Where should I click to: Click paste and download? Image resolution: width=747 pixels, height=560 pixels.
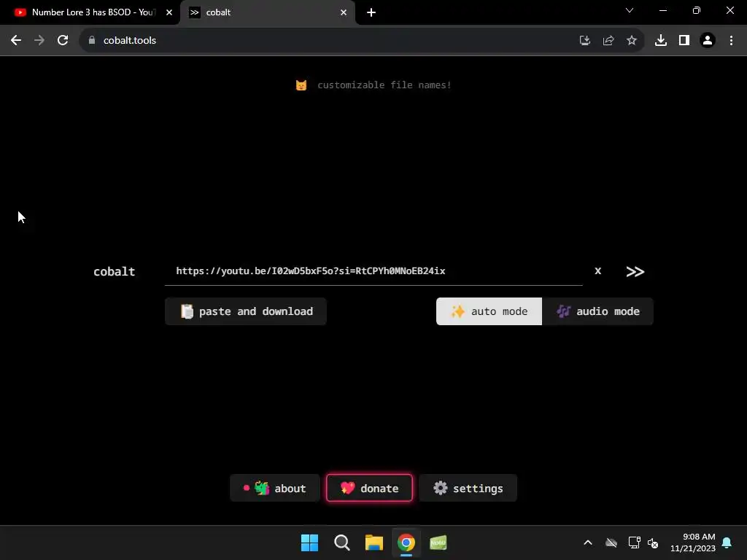tap(246, 311)
